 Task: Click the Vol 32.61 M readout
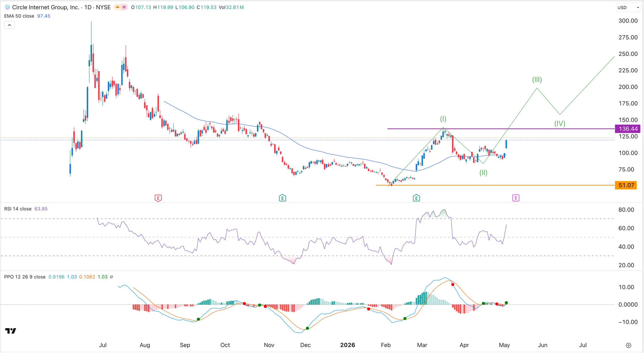pyautogui.click(x=231, y=7)
